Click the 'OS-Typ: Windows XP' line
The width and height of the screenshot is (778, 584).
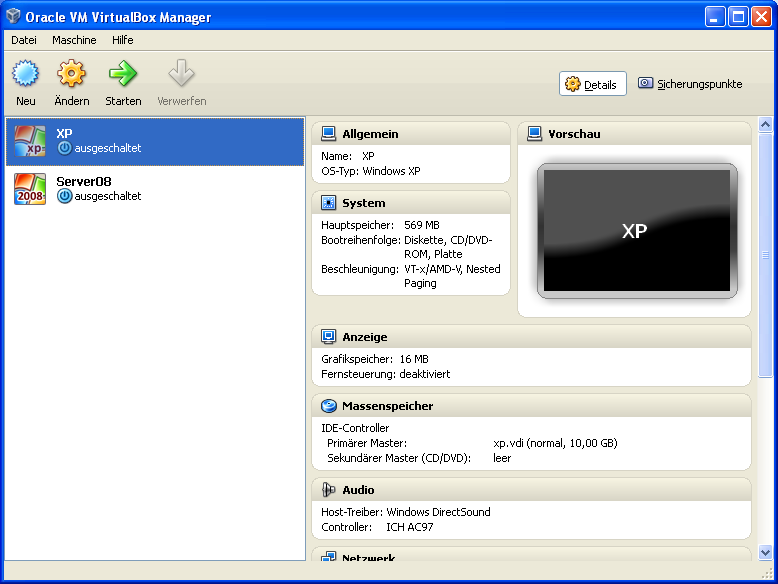point(371,171)
